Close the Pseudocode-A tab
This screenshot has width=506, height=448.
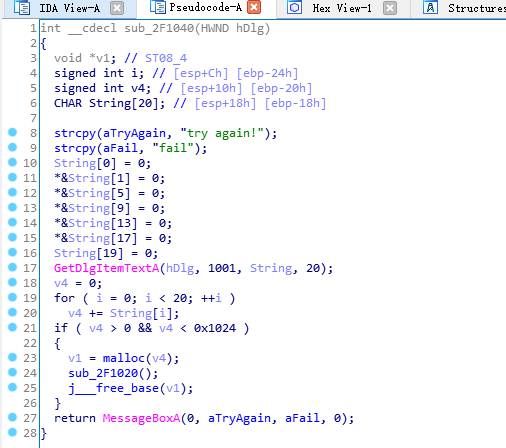click(254, 7)
